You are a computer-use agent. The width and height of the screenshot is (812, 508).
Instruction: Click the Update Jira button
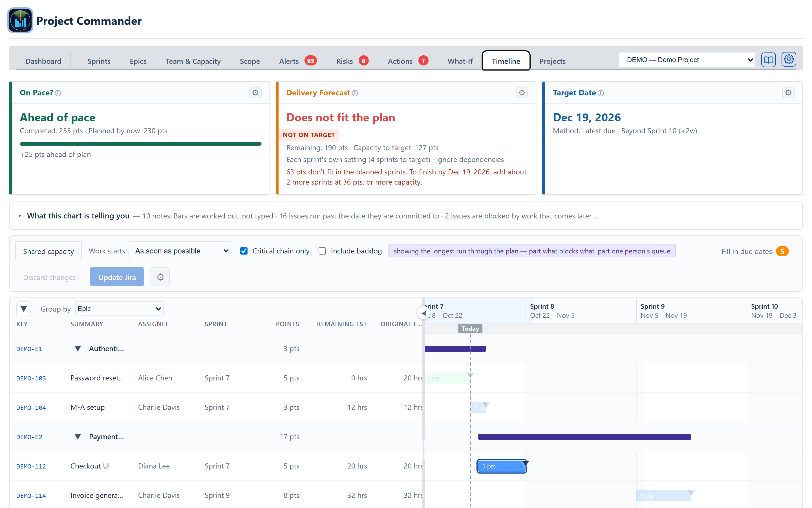[117, 277]
